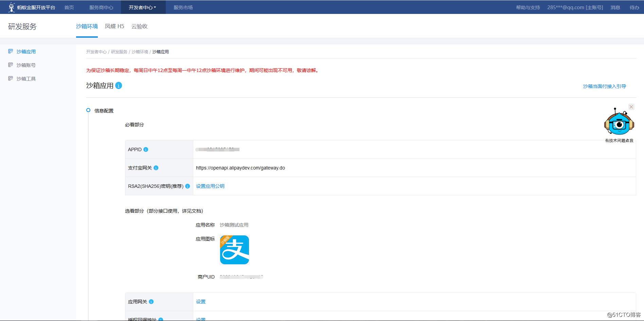This screenshot has height=321, width=644.
Task: Click 沙箱环境 in the breadcrumb
Action: click(140, 52)
